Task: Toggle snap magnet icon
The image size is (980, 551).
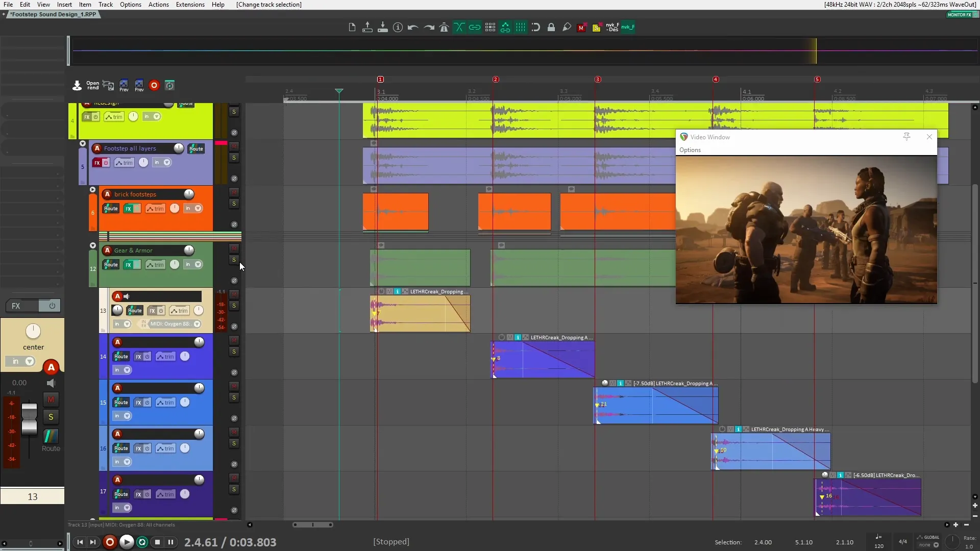Action: click(x=536, y=28)
